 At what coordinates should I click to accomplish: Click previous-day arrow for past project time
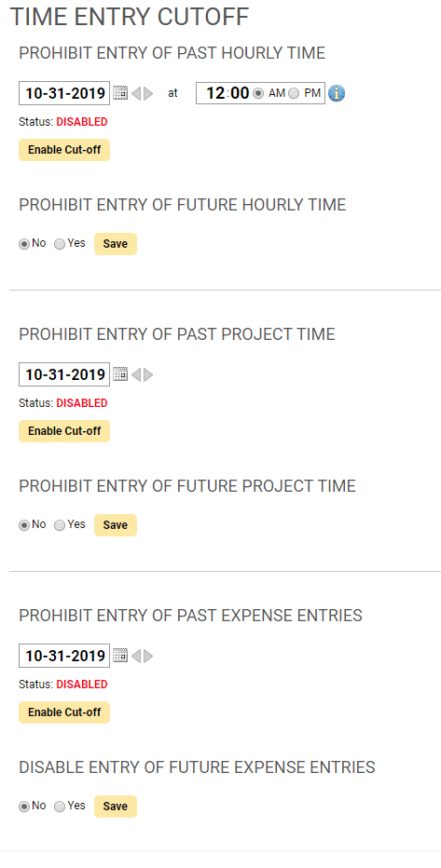click(136, 374)
